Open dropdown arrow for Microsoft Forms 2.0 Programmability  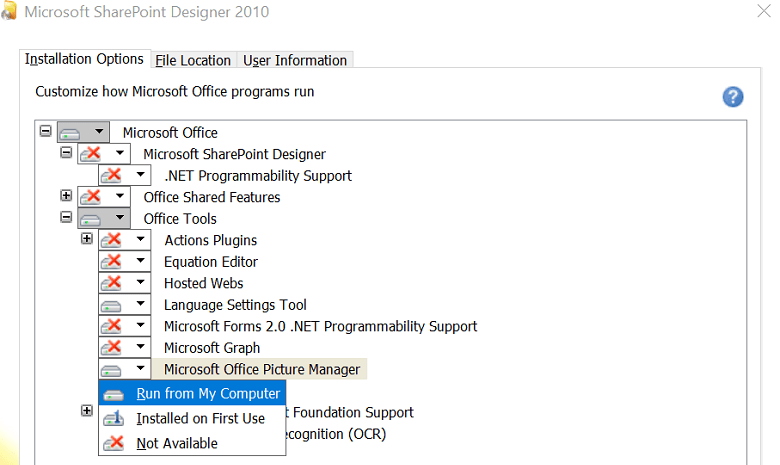coord(141,326)
